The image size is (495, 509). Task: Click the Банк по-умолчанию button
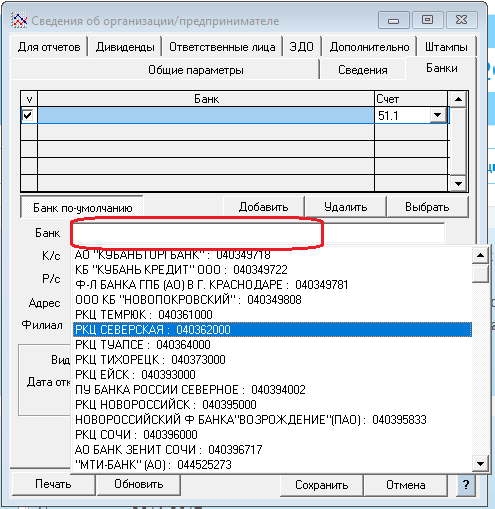(x=82, y=207)
